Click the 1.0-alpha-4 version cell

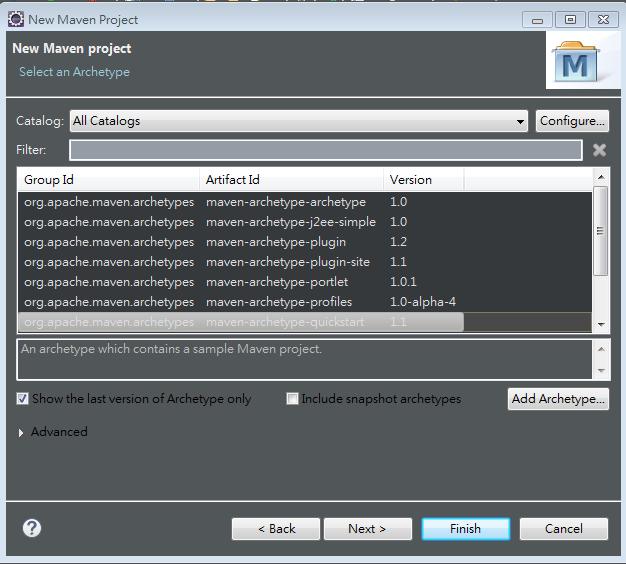click(423, 302)
